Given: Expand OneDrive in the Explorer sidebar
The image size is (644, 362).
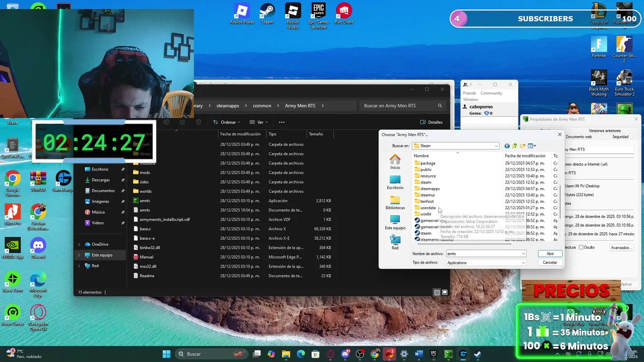Looking at the screenshot, I should pos(78,244).
